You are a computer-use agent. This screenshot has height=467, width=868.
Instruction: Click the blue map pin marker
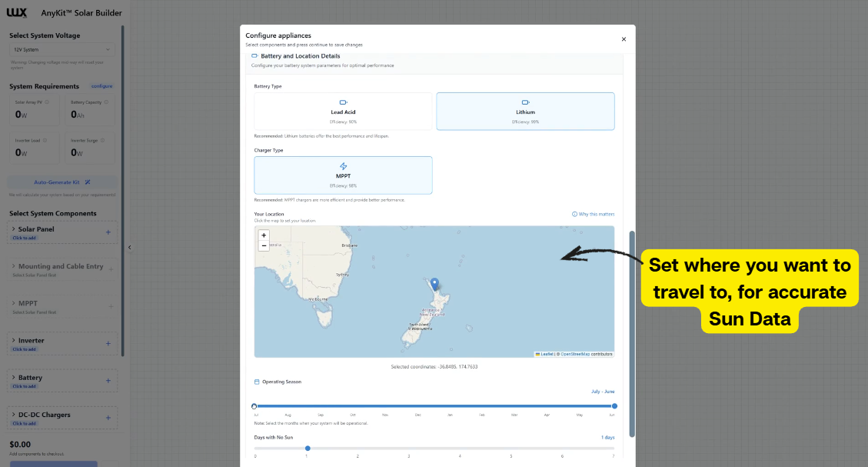point(434,285)
